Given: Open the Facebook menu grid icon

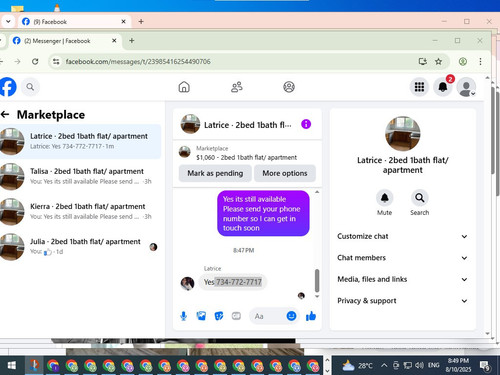Looking at the screenshot, I should [419, 87].
